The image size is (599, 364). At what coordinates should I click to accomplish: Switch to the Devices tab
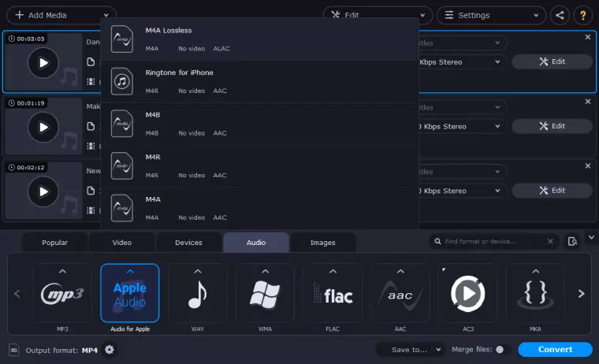(188, 243)
